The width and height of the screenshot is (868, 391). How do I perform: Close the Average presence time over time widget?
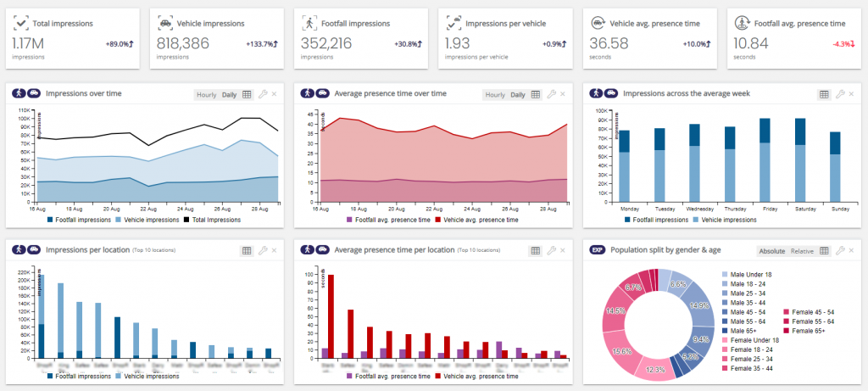[563, 94]
